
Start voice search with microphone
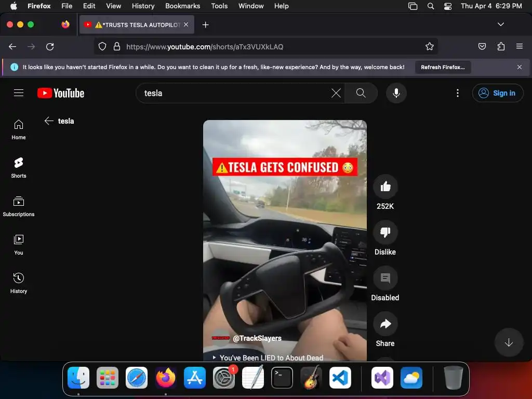point(396,93)
